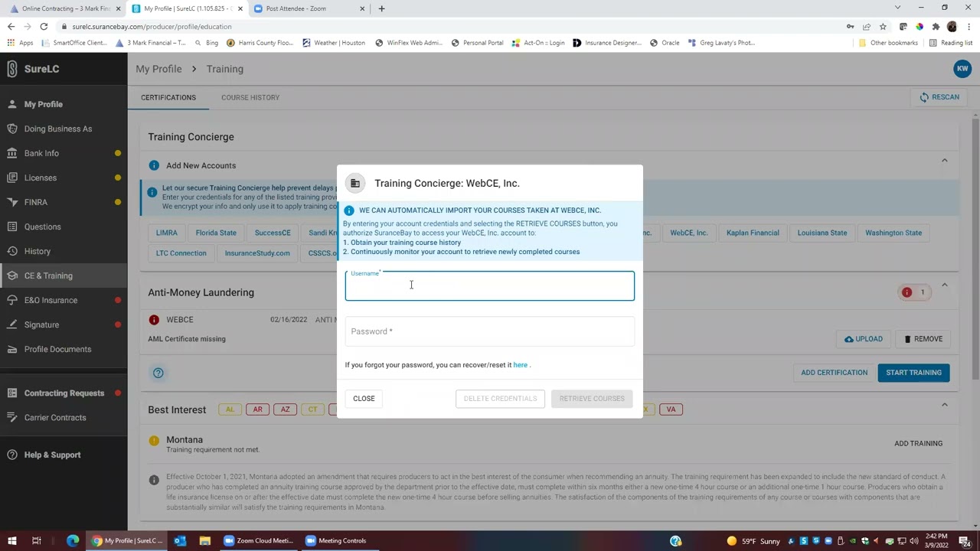The width and height of the screenshot is (980, 551).
Task: Switch to the Certifications tab
Action: click(x=168, y=97)
